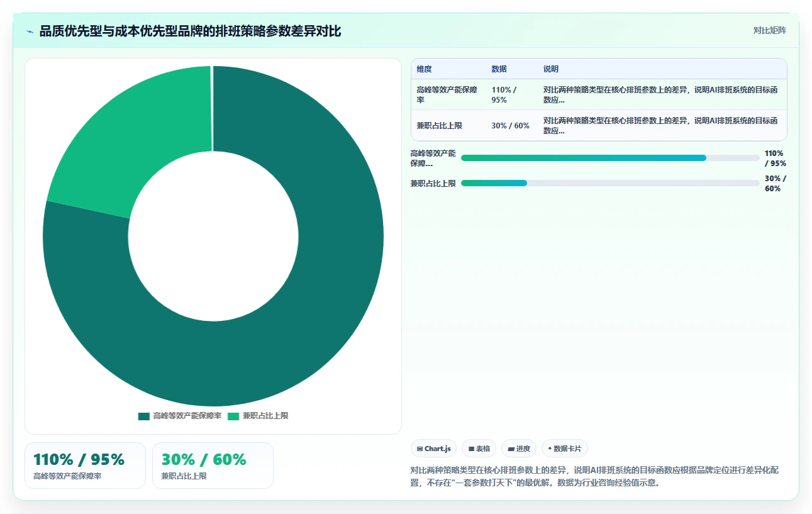Click the 数据 column header
Screen dimensions: 812x514
click(499, 69)
